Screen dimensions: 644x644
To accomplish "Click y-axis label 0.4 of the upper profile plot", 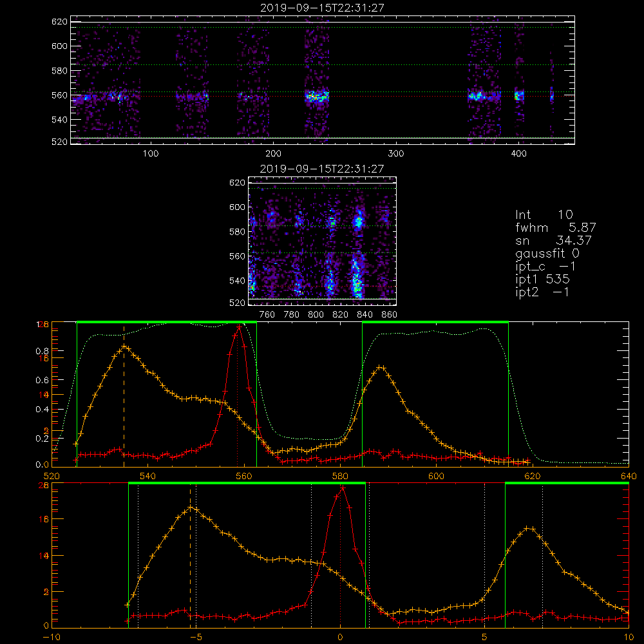I will click(43, 410).
